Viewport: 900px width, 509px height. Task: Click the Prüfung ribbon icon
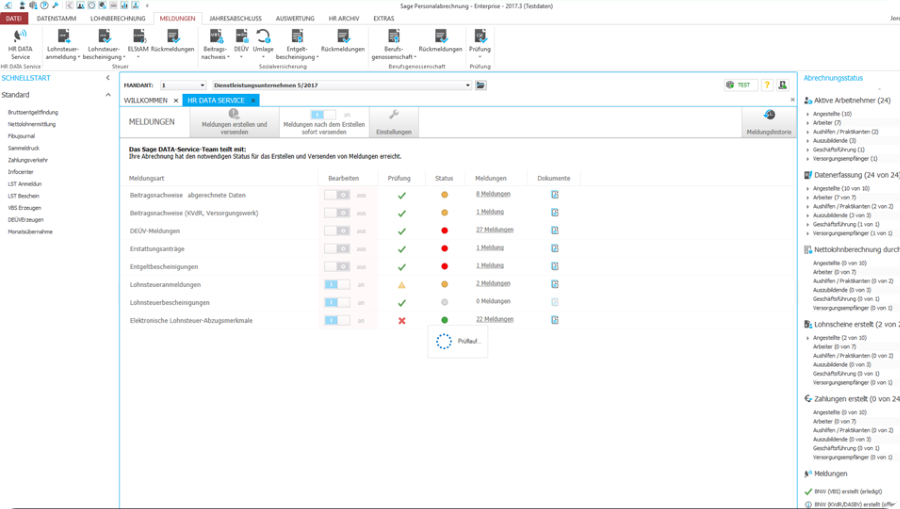tap(480, 45)
